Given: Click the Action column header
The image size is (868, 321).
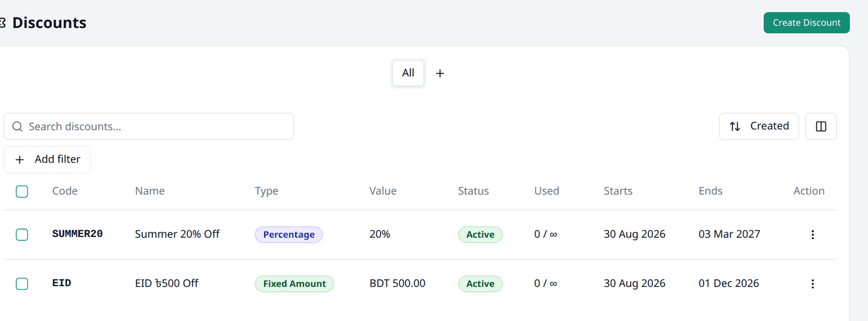Looking at the screenshot, I should [x=809, y=191].
